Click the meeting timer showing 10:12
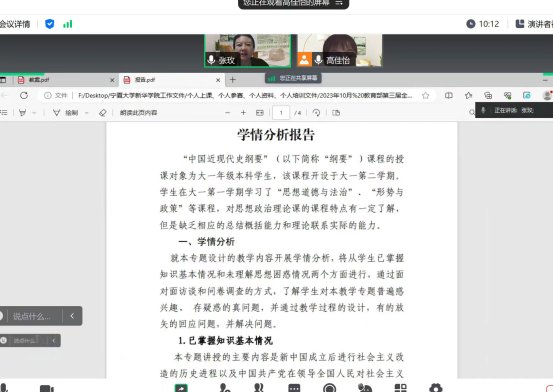This screenshot has height=392, width=553. click(x=483, y=24)
